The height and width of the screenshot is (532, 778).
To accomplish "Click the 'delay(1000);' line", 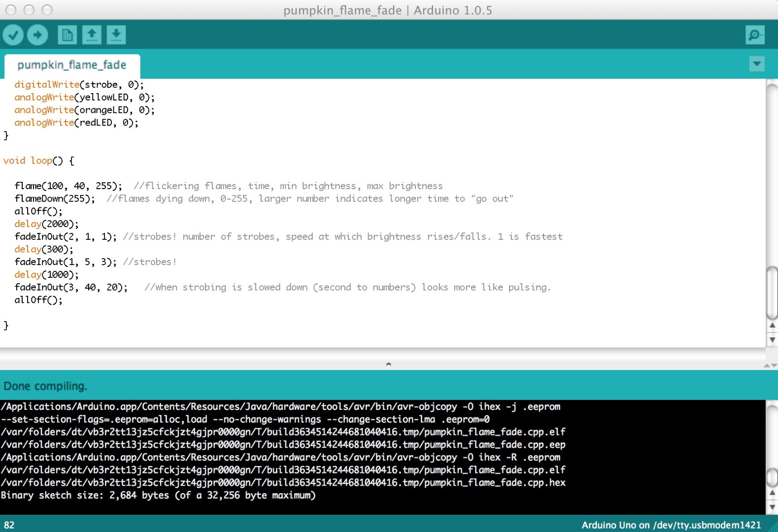I will 46,274.
